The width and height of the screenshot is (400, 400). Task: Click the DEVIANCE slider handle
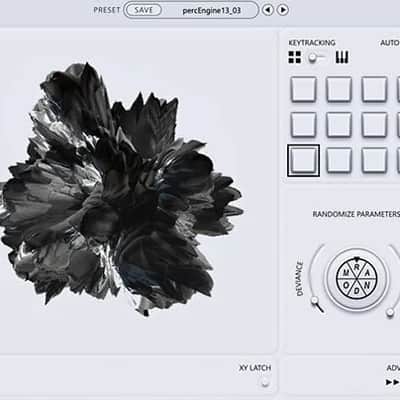click(x=314, y=301)
